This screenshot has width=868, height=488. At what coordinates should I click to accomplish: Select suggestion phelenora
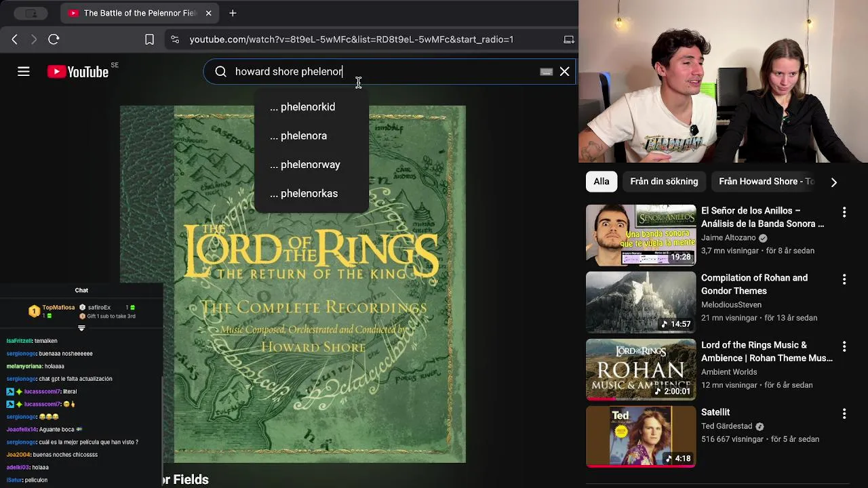coord(311,136)
